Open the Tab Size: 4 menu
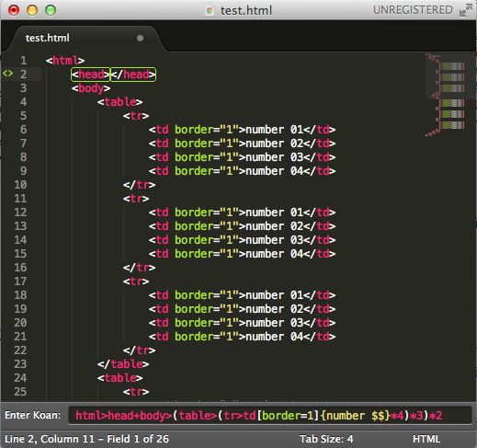 point(326,439)
